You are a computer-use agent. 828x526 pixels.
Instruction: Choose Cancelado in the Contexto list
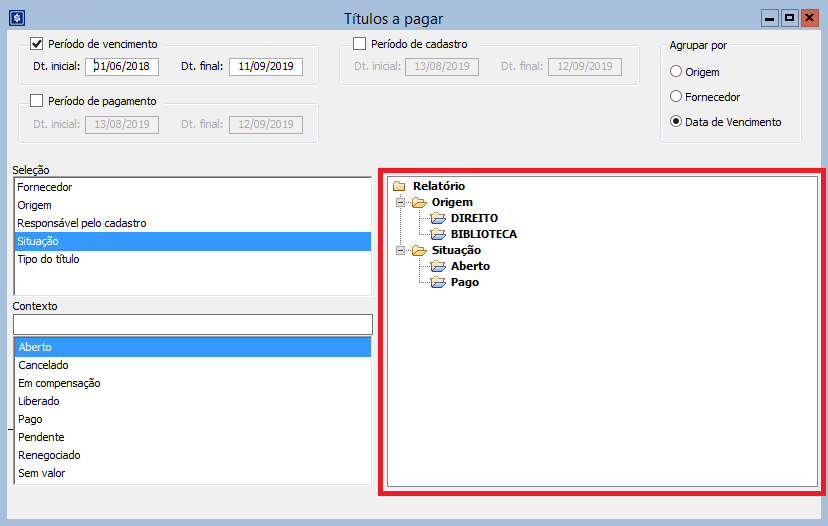[x=43, y=365]
